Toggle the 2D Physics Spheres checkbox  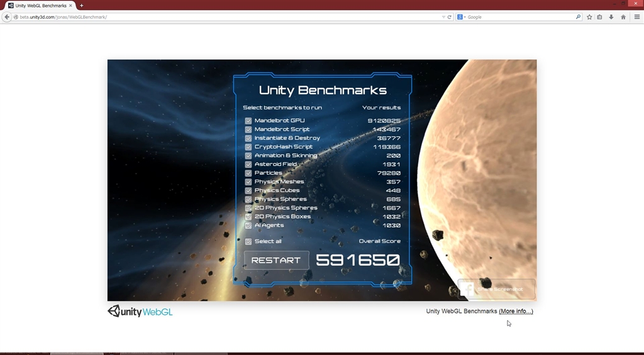(x=248, y=208)
